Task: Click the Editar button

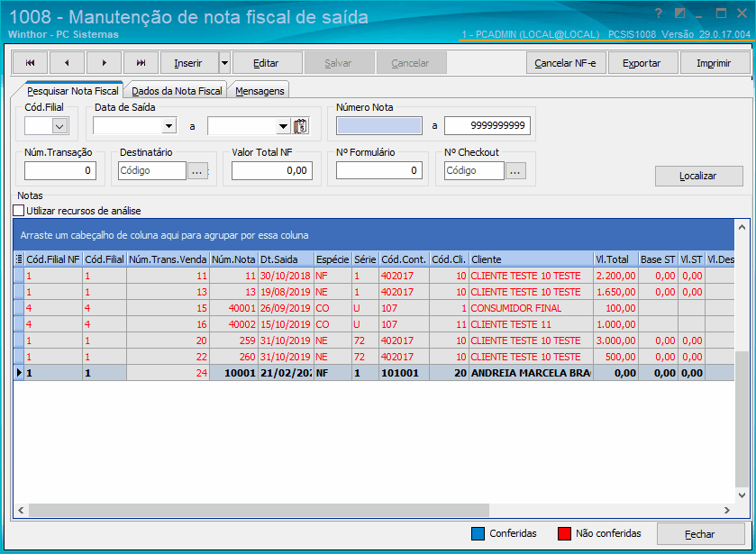Action: click(266, 63)
